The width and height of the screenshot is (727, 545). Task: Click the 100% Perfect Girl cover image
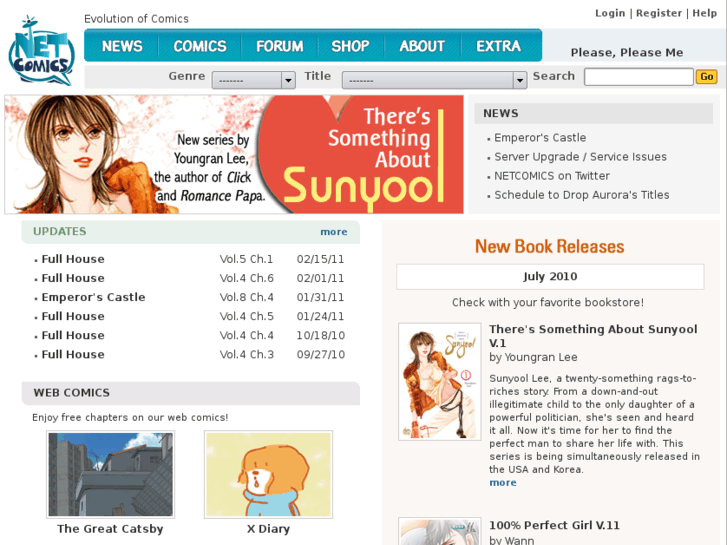click(x=440, y=532)
